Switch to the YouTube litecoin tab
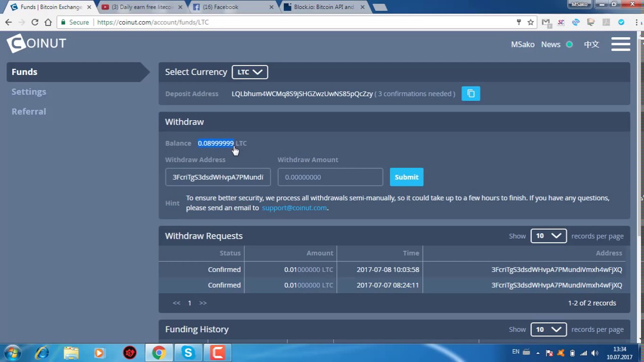Viewport: 644px width, 362px height. coord(141,7)
